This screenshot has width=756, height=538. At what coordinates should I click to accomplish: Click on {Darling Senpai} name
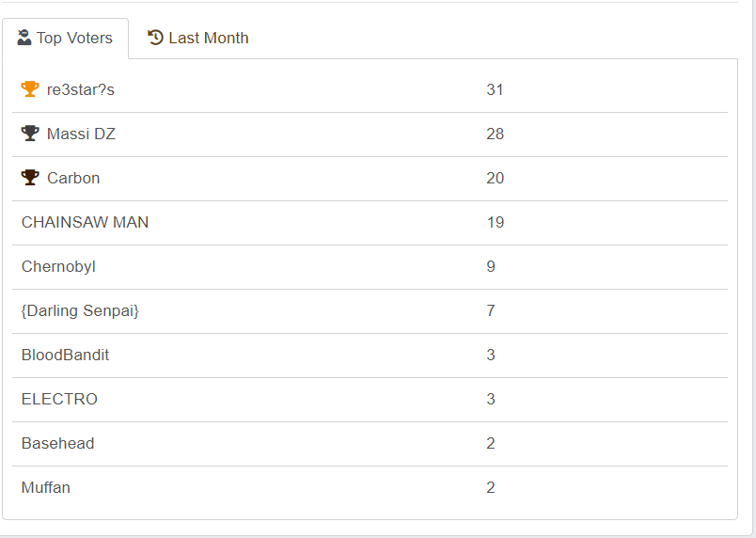coord(80,310)
